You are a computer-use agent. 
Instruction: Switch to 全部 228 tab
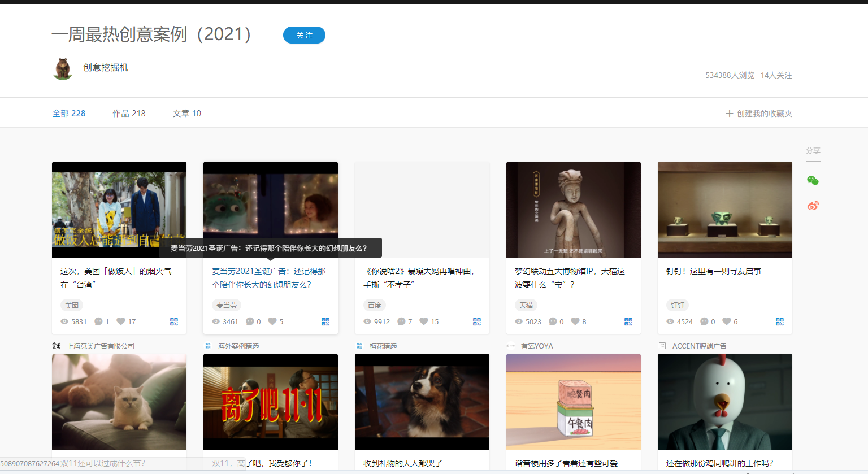pyautogui.click(x=69, y=113)
